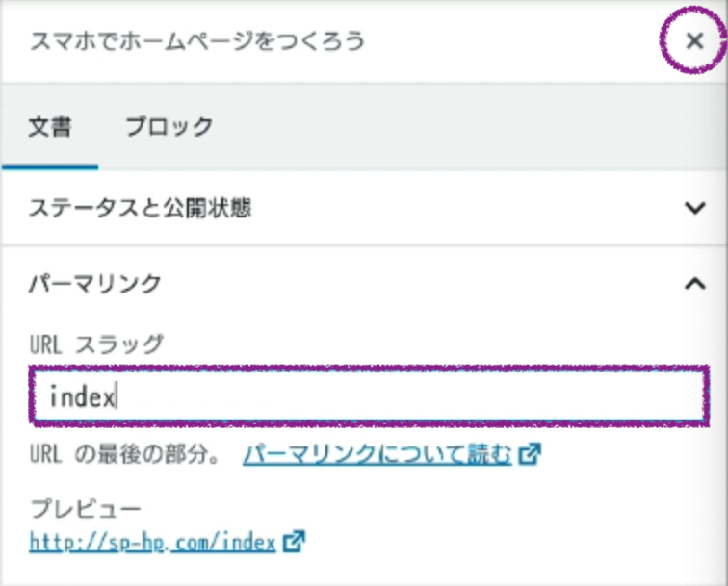Open the パーマリンクについて読む link
The image size is (728, 586).
click(x=377, y=454)
